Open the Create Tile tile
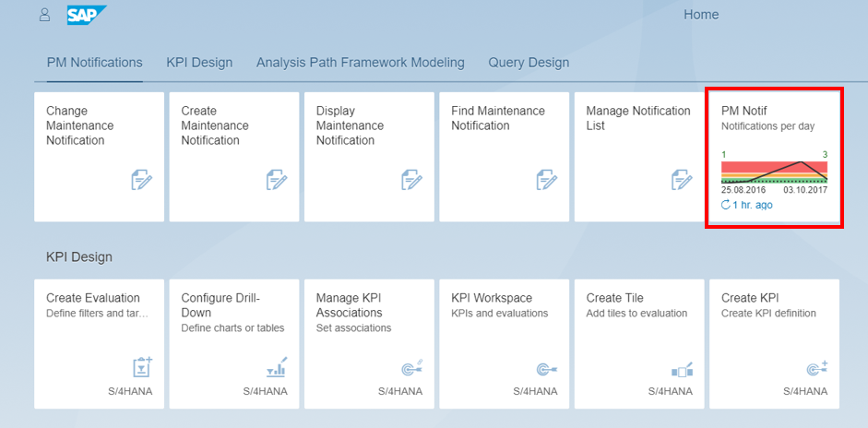The width and height of the screenshot is (868, 428). point(639,344)
